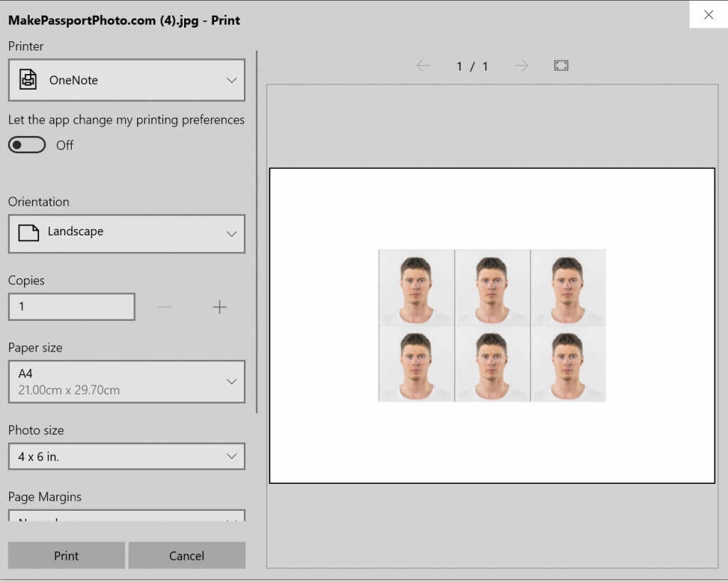
Task: Close the print dialog with the X
Action: (709, 14)
